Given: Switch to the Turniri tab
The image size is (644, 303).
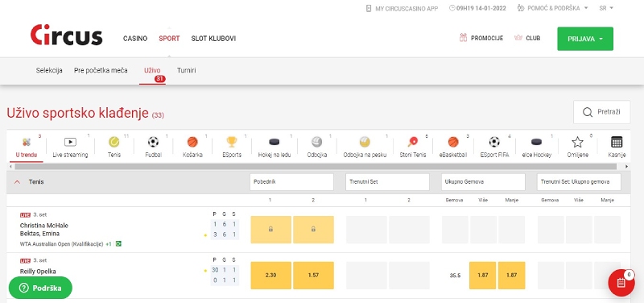Looking at the screenshot, I should tap(187, 70).
